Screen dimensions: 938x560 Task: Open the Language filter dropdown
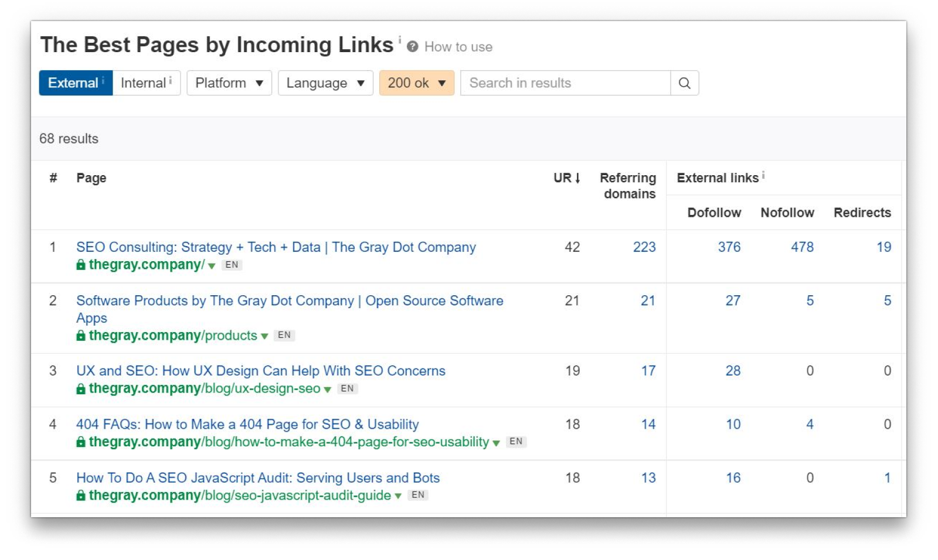coord(325,83)
